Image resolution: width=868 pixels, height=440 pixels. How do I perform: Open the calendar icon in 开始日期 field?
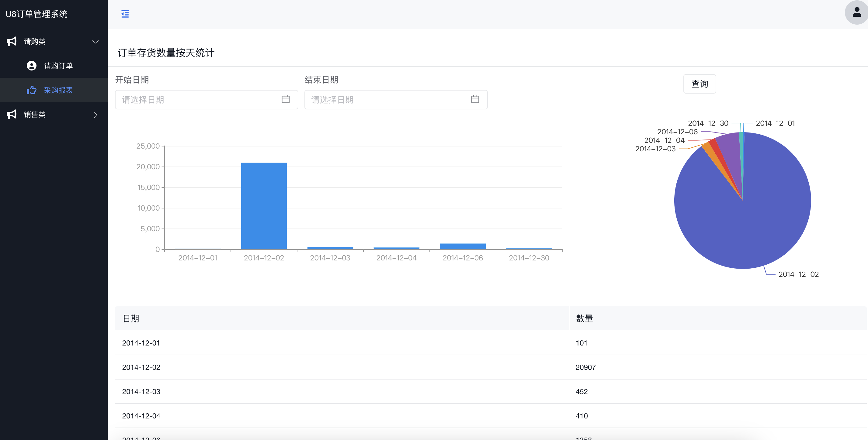coord(285,99)
